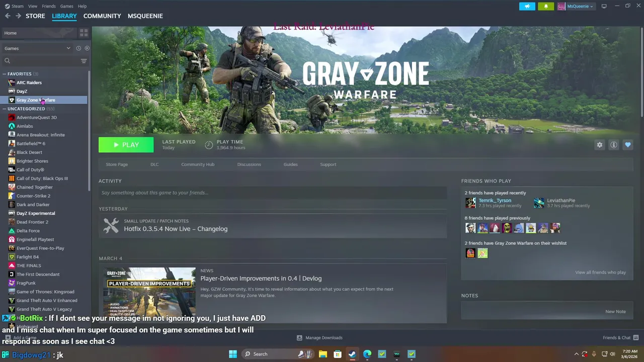Viewport: 644px width, 362px height.
Task: Select DayZ in Favorites
Action: (x=22, y=92)
